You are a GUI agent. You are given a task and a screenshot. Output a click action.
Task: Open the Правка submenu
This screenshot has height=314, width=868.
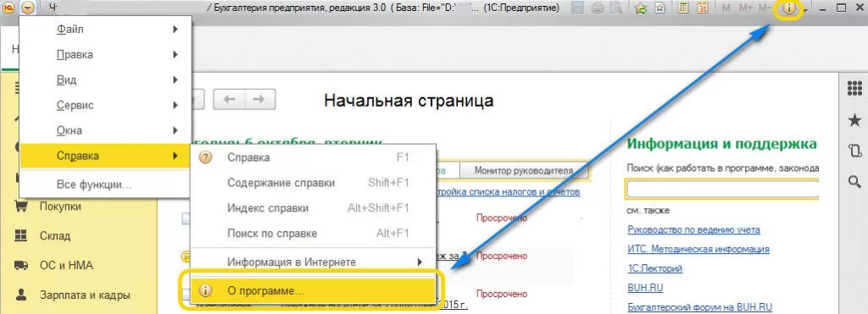point(105,55)
